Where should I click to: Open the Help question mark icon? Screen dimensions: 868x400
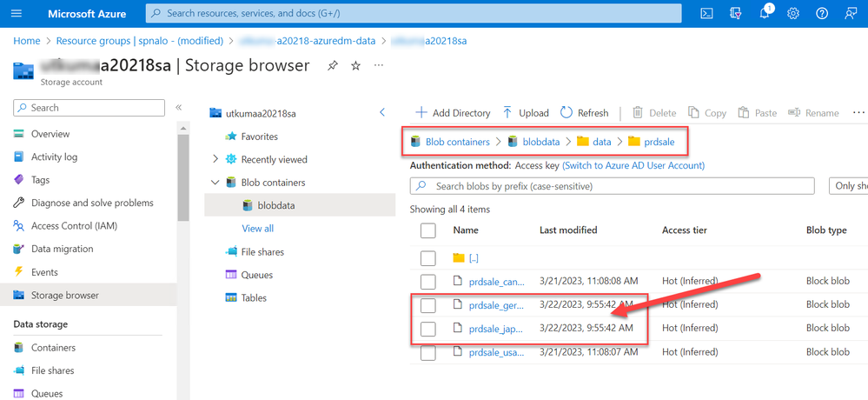click(822, 14)
